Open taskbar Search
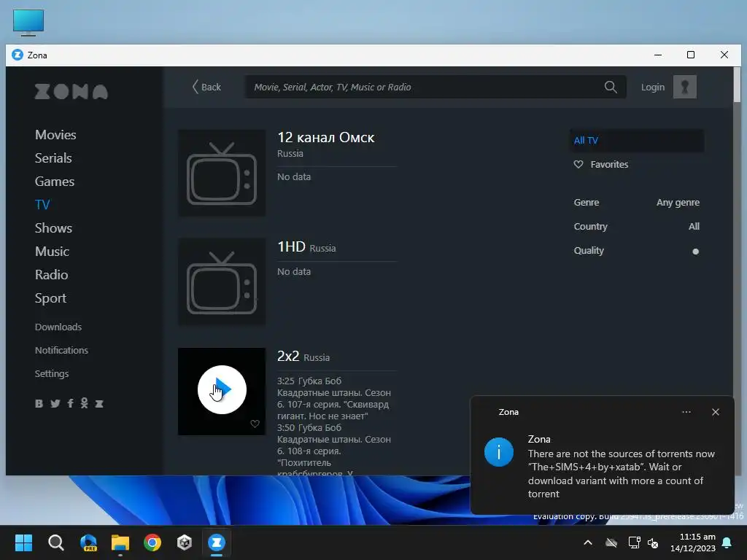Viewport: 747px width, 560px height. (55, 542)
